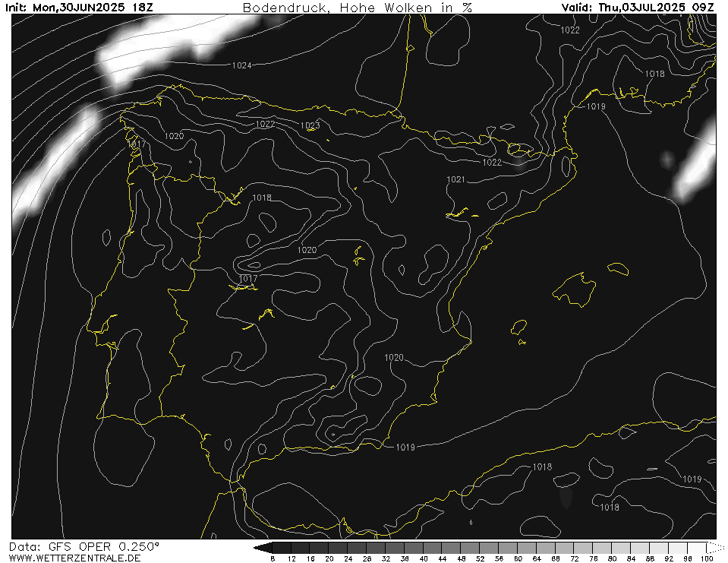Click legend value 84
This screenshot has height=563, width=728.
(632, 558)
